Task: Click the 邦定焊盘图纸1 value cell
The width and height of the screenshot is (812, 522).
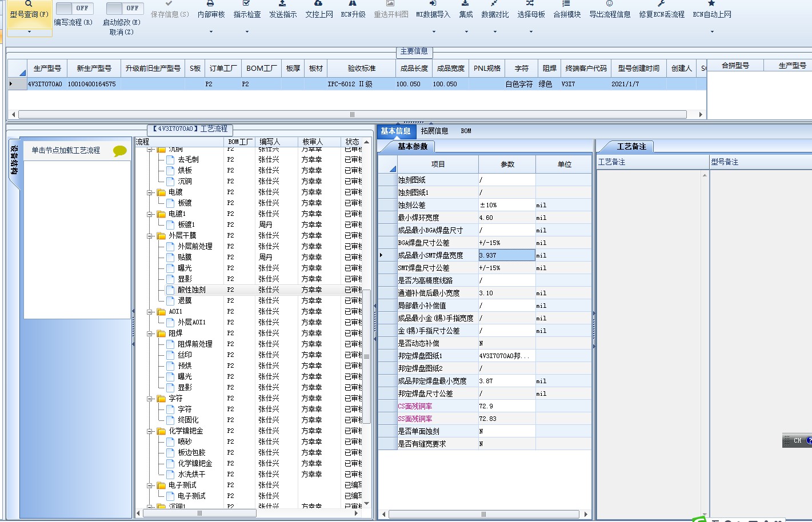Action: pos(506,356)
